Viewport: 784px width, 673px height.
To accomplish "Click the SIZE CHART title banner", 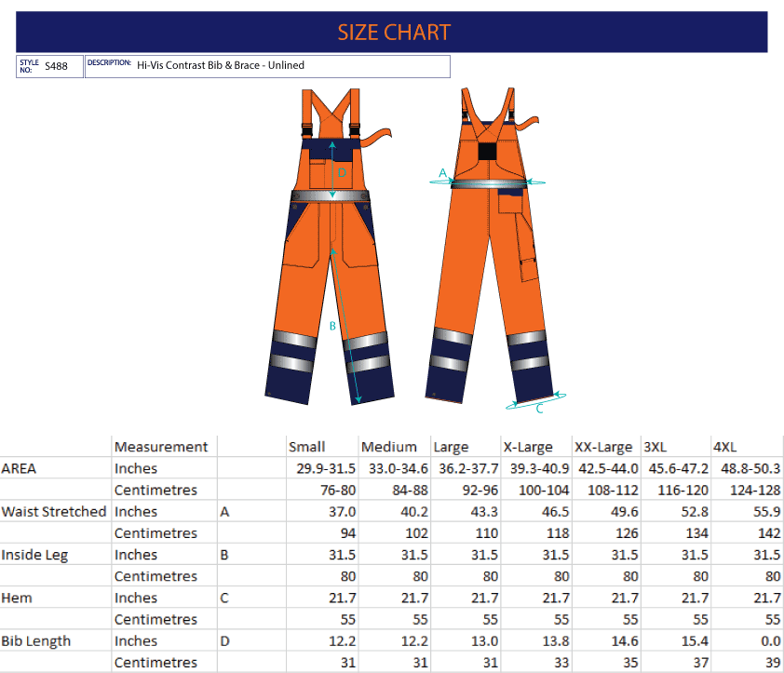I will click(391, 32).
